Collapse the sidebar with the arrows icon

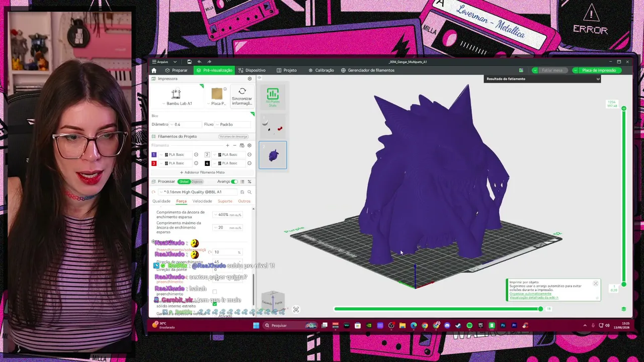coord(260,77)
